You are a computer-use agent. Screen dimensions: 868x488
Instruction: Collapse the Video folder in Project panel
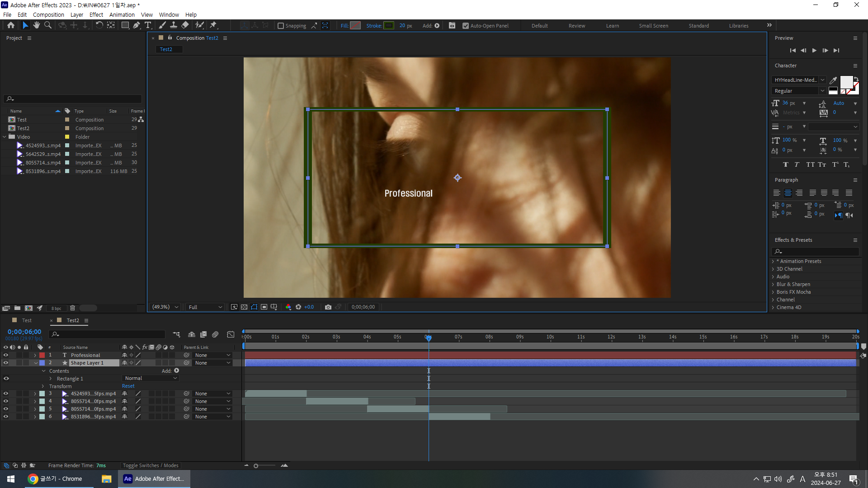5,137
